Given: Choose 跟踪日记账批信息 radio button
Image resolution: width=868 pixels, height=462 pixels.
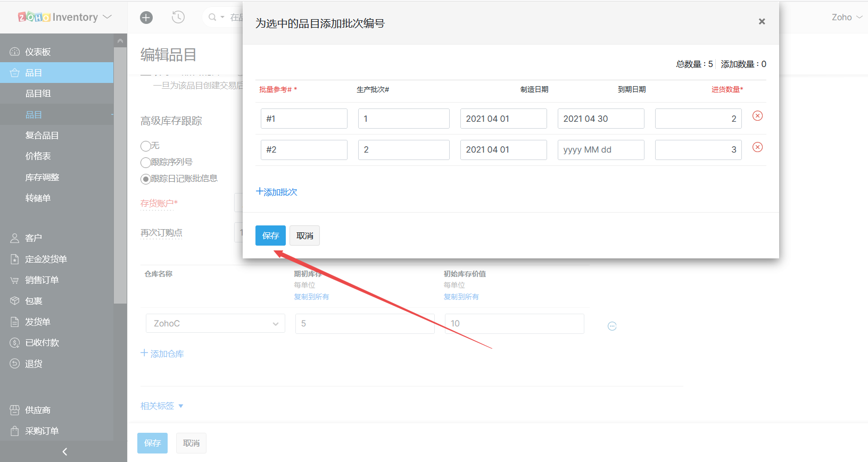Looking at the screenshot, I should point(145,179).
